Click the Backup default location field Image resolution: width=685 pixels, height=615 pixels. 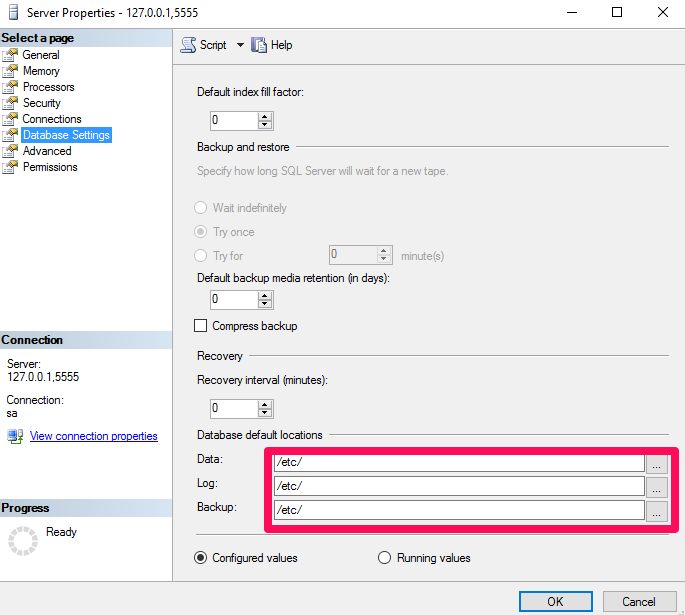459,510
